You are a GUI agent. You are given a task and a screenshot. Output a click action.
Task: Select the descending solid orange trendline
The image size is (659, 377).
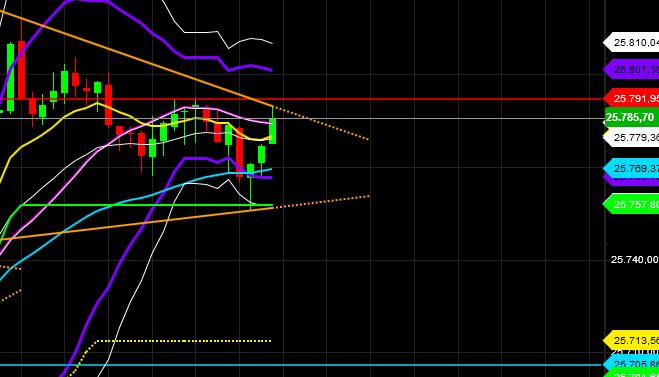(137, 58)
